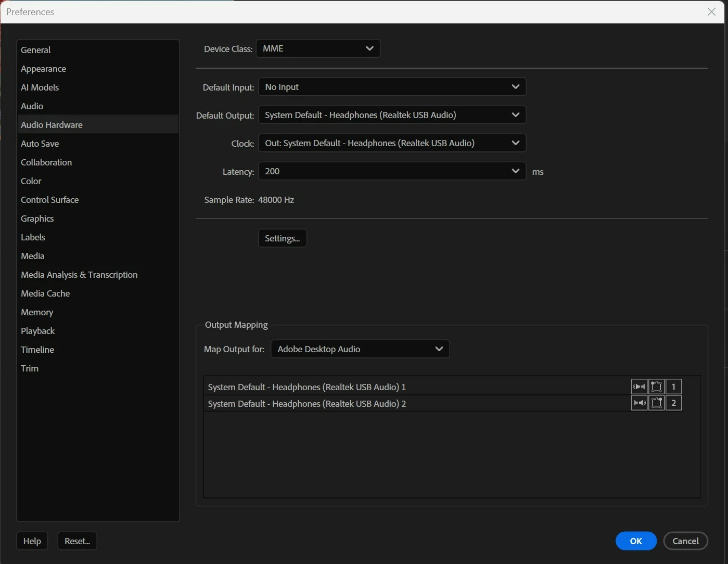The height and width of the screenshot is (564, 728).
Task: Select the Trim preferences category
Action: pos(98,368)
